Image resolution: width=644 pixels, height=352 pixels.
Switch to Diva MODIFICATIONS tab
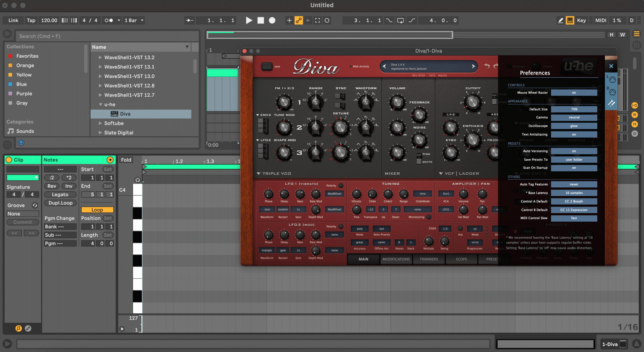(396, 259)
